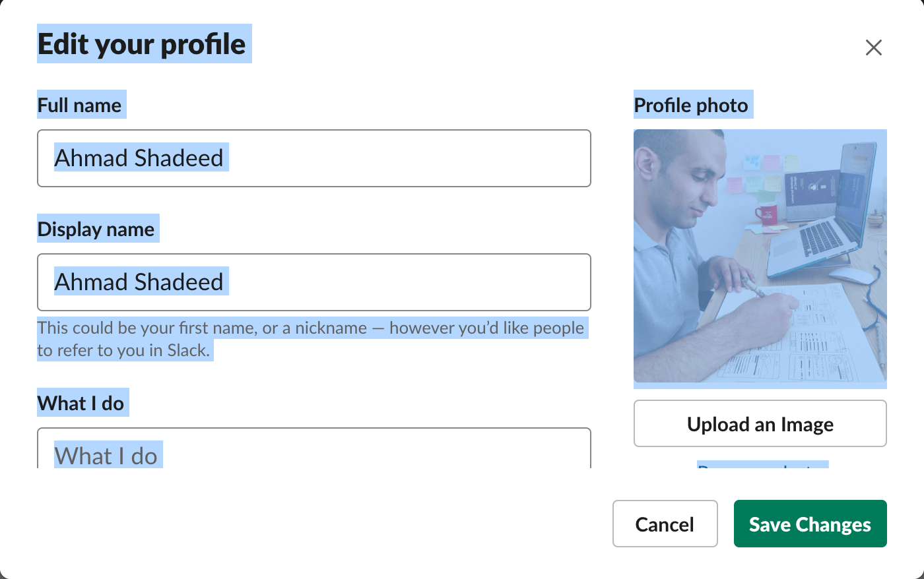924x579 pixels.
Task: Close the Edit your profile dialog
Action: click(x=873, y=47)
